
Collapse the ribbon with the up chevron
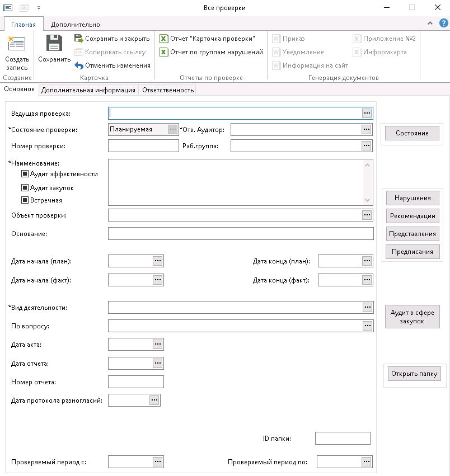coord(430,23)
